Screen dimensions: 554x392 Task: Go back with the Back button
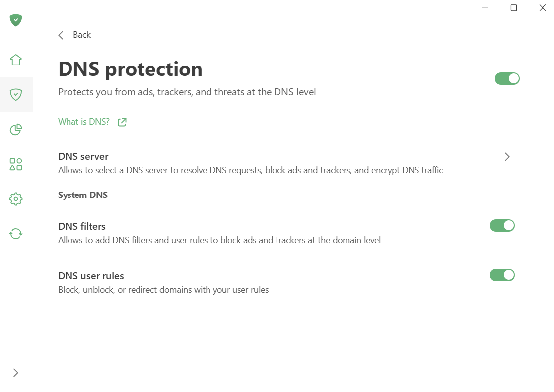[81, 35]
